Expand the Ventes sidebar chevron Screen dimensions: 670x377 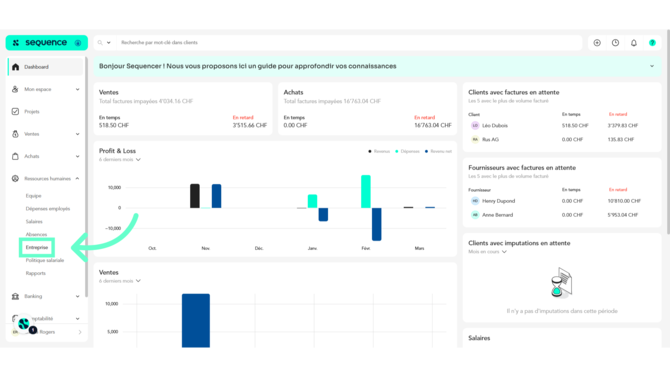click(77, 134)
